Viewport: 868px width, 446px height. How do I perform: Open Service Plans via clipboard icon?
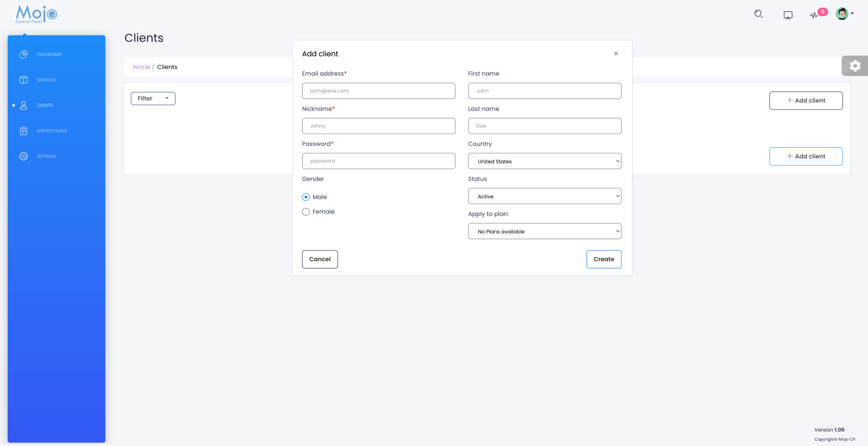(23, 130)
